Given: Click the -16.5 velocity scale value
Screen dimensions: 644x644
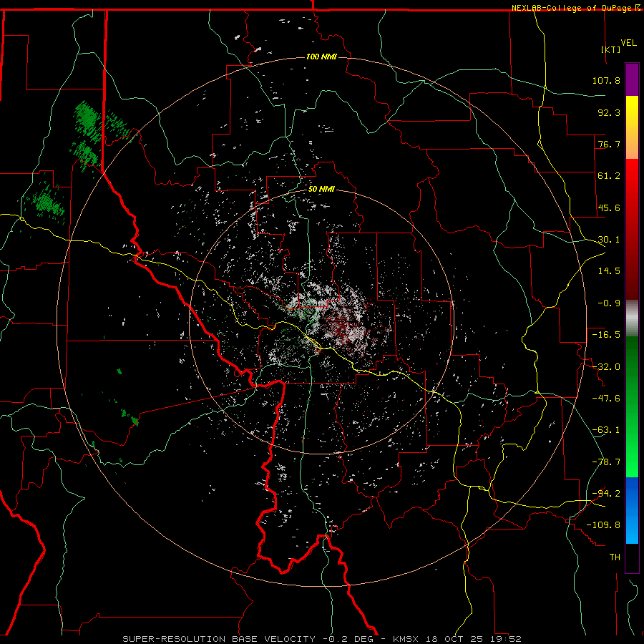Looking at the screenshot, I should click(x=606, y=335).
